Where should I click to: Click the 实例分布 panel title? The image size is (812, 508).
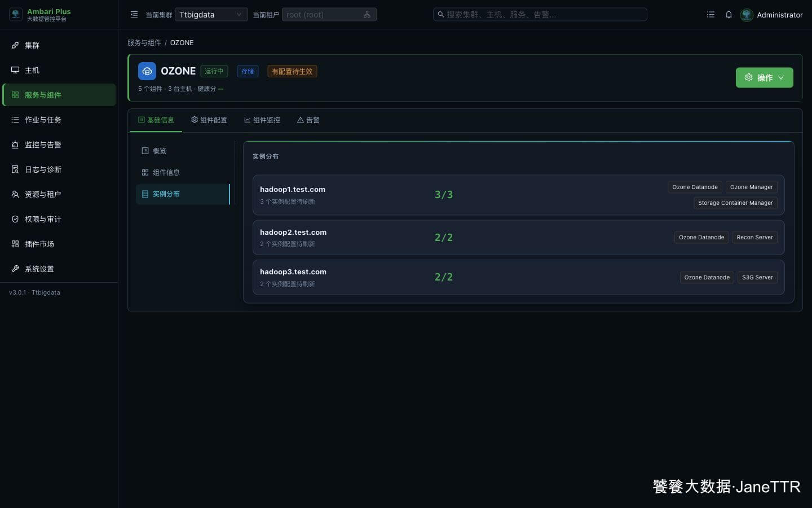point(266,156)
